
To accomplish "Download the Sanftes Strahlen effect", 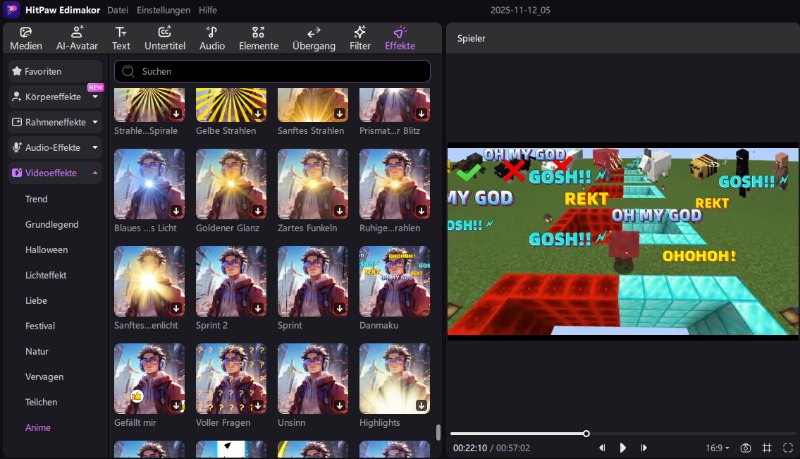I will click(x=339, y=114).
